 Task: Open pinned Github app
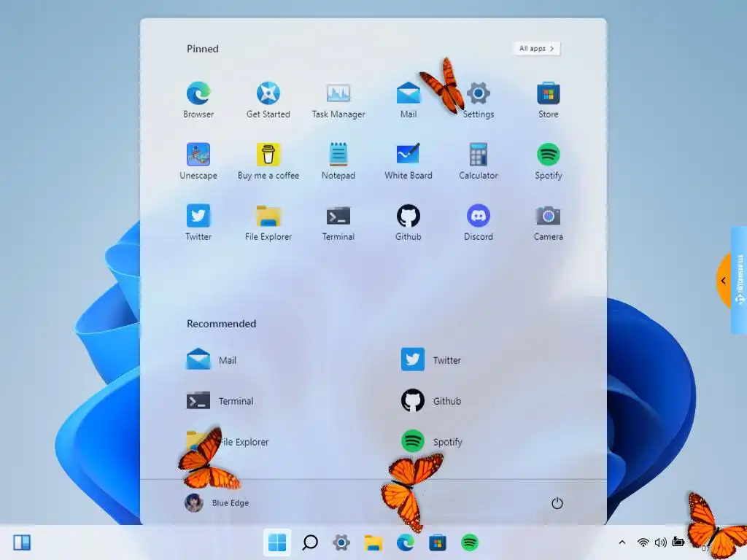click(409, 222)
